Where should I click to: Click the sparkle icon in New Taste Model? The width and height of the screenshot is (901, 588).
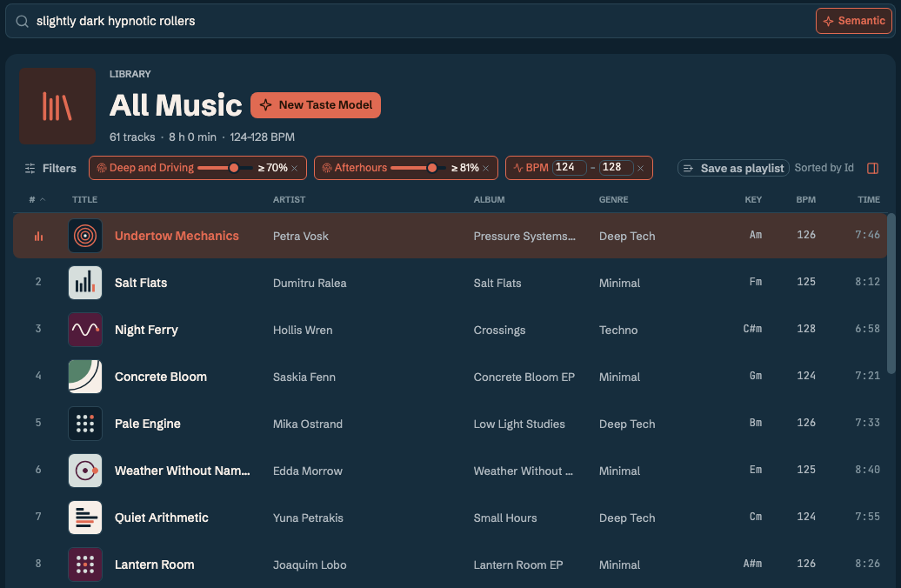(x=265, y=105)
